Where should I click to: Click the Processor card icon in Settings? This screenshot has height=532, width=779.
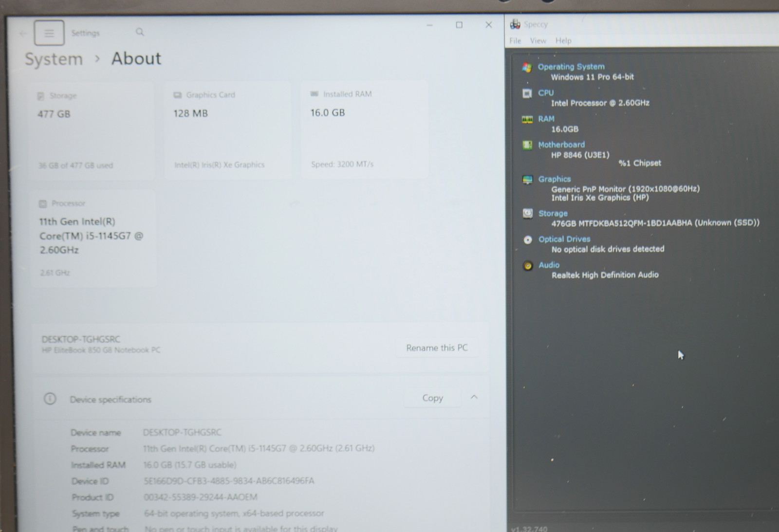[x=43, y=203]
